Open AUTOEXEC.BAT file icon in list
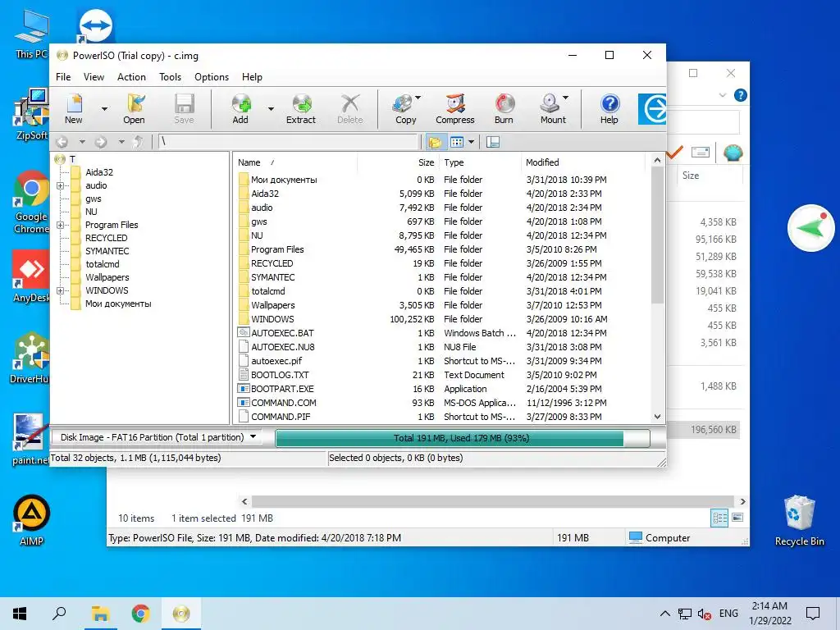This screenshot has height=630, width=840. tap(244, 333)
